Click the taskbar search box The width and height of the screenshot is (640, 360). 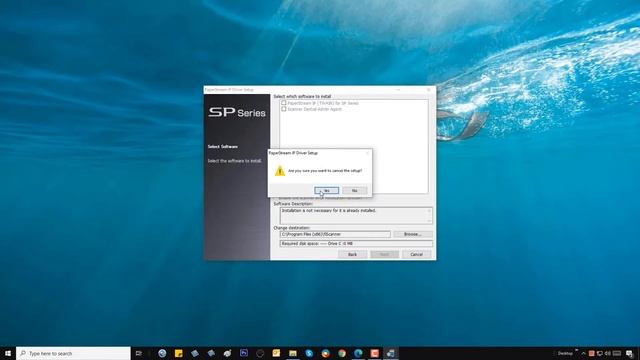73,353
